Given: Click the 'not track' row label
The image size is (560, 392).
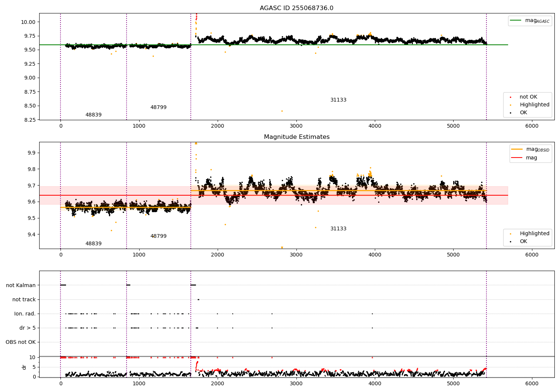Looking at the screenshot, I should [24, 299].
